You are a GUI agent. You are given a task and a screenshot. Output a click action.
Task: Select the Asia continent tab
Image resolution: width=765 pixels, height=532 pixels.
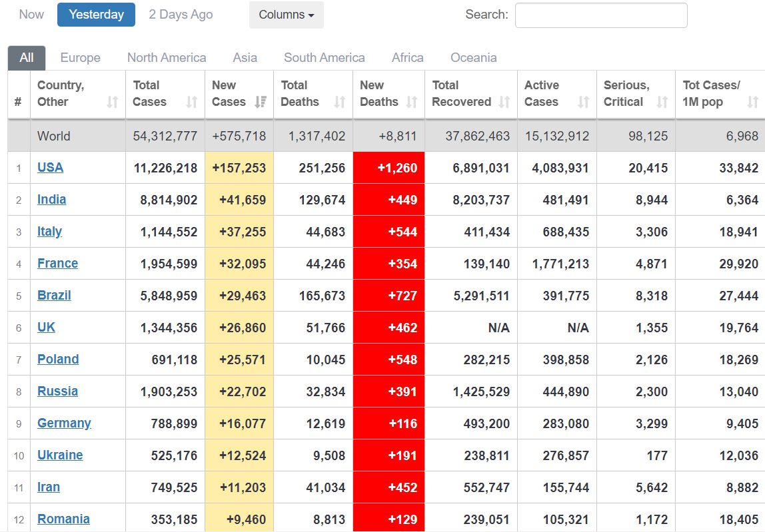click(245, 58)
